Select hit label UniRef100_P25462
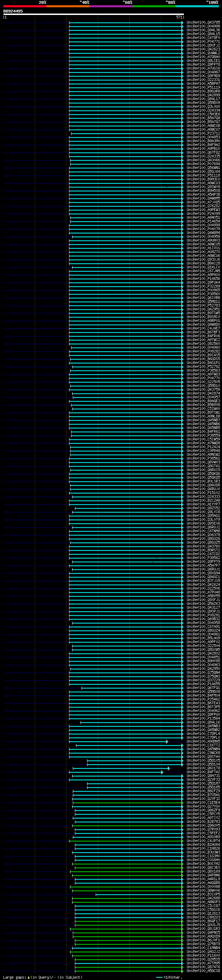 point(203,699)
